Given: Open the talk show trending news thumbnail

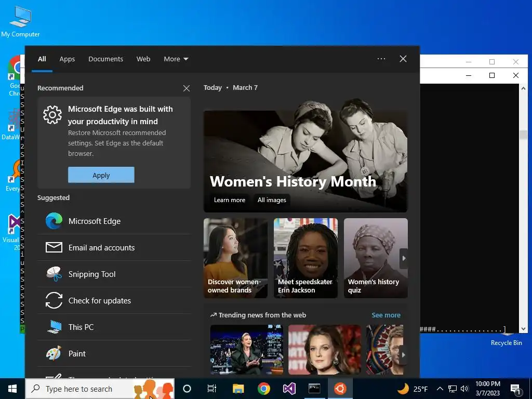Looking at the screenshot, I should 247,350.
